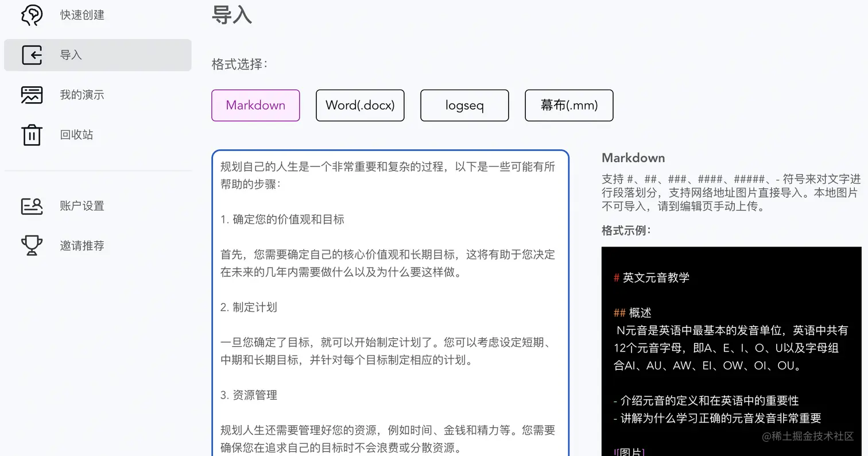Click the 格式示例： label
Viewport: 868px width, 456px height.
tap(626, 231)
